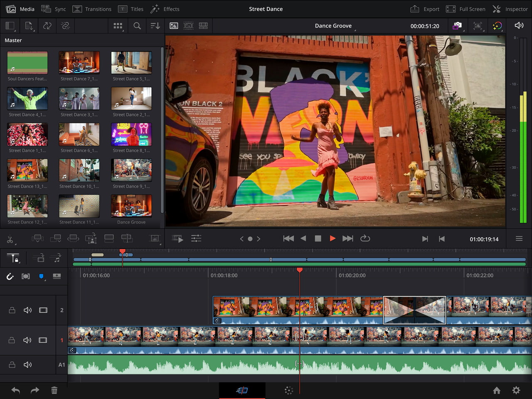Click the blue flag color swatch

pos(41,276)
